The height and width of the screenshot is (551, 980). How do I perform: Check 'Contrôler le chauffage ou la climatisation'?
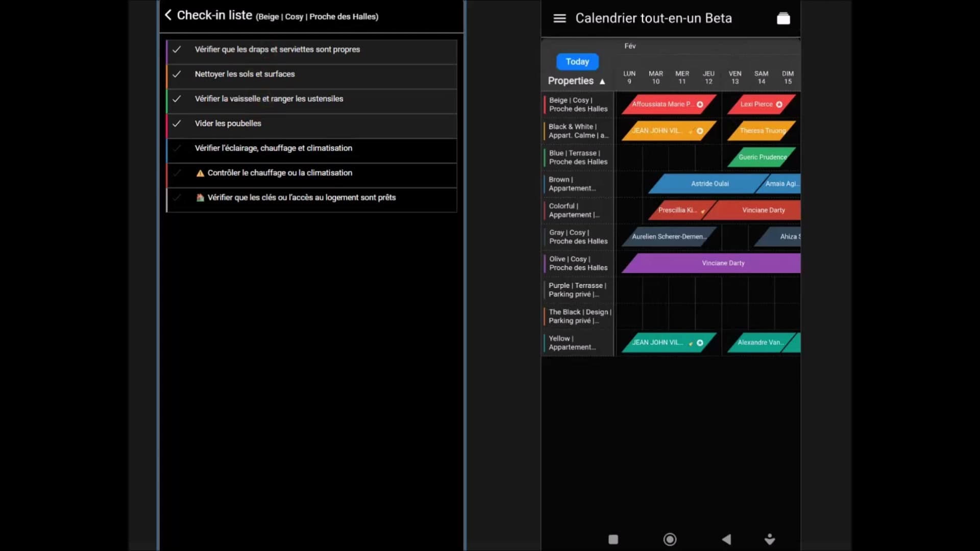[177, 173]
